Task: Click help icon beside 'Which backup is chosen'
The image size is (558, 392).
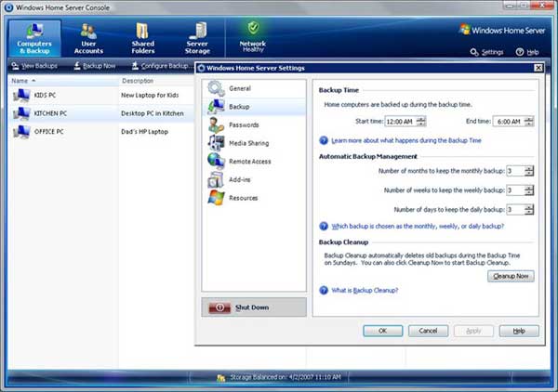Action: click(324, 226)
